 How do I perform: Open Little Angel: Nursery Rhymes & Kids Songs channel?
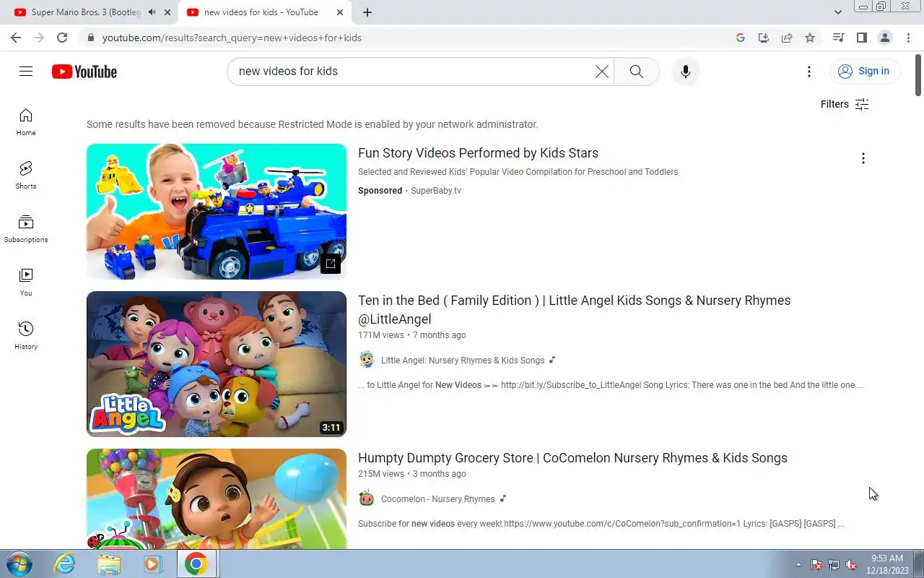[x=463, y=361]
